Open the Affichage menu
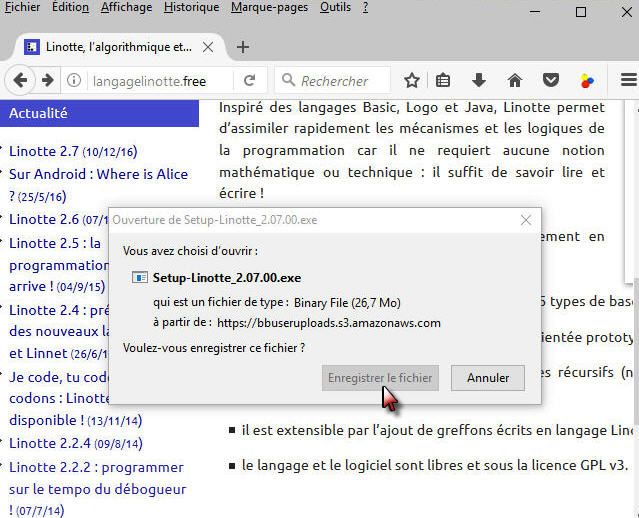Screen dimensions: 639x518 click(126, 7)
